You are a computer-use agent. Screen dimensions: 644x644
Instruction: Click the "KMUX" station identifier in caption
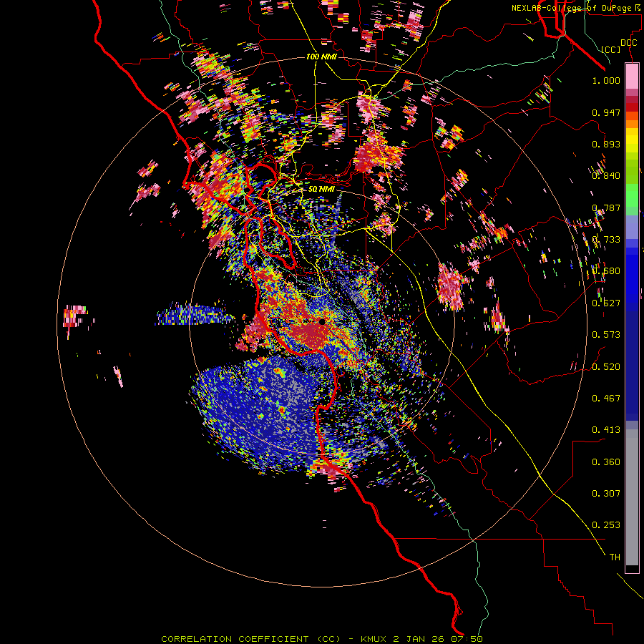coord(374,639)
